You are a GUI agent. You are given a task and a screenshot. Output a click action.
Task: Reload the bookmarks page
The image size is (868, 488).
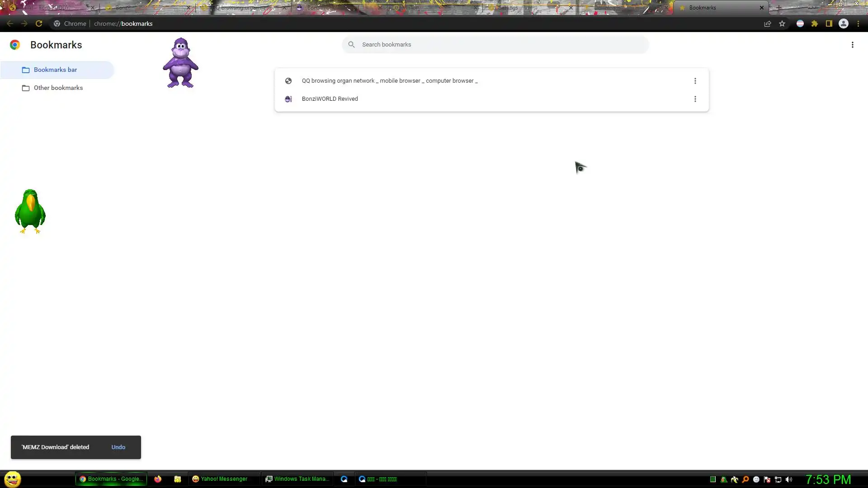[x=39, y=23]
